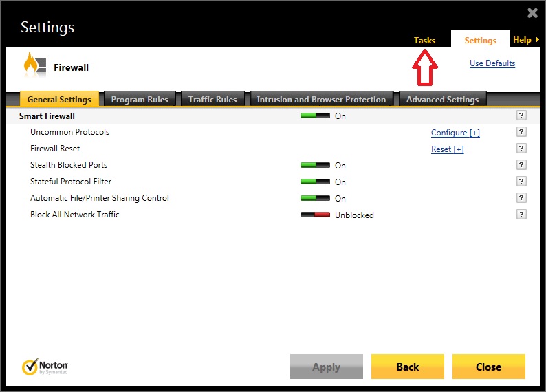546x392 pixels.
Task: Open help for Stealth Blocked Ports
Action: tap(521, 164)
